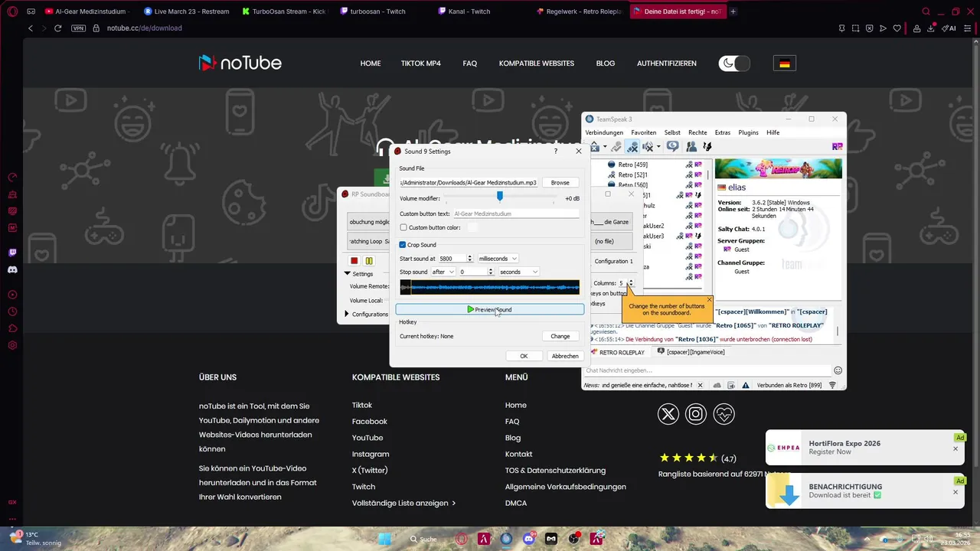Open Discord from the Windows taskbar
Screen dimensions: 980x551
pos(528,539)
